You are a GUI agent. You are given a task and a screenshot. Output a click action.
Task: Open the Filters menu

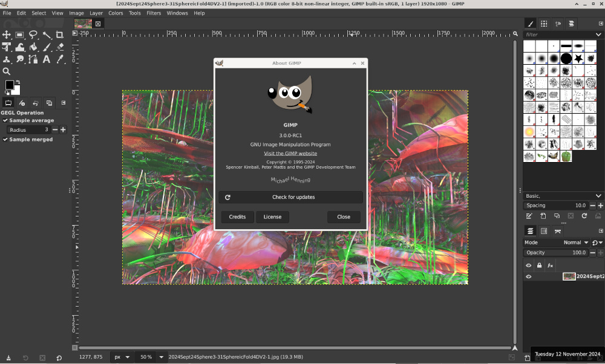(154, 13)
